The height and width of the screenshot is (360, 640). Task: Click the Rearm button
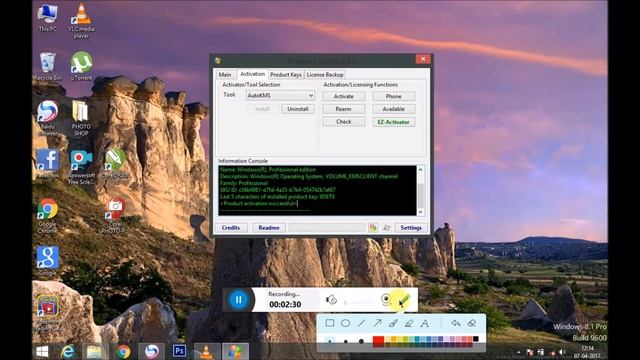344,109
